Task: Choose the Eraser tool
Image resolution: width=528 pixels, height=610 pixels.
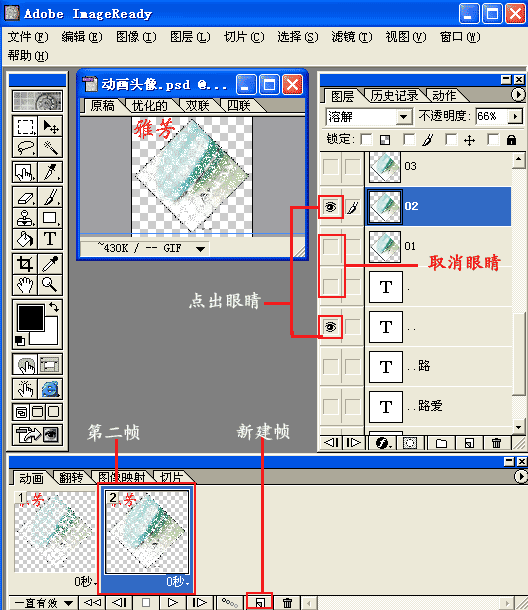Action: [25, 197]
